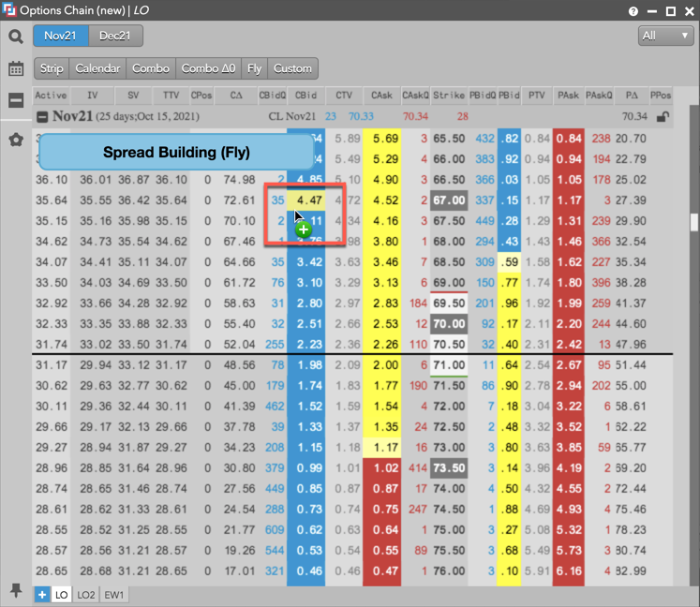Click the vertical scrollbar thumb
The image size is (700, 607).
[x=694, y=222]
